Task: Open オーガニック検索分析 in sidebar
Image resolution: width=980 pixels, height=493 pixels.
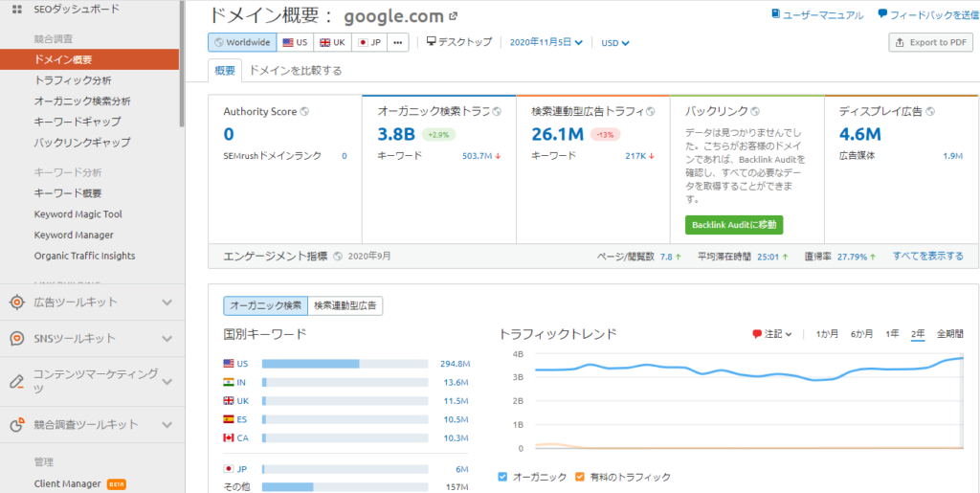Action: [x=82, y=101]
